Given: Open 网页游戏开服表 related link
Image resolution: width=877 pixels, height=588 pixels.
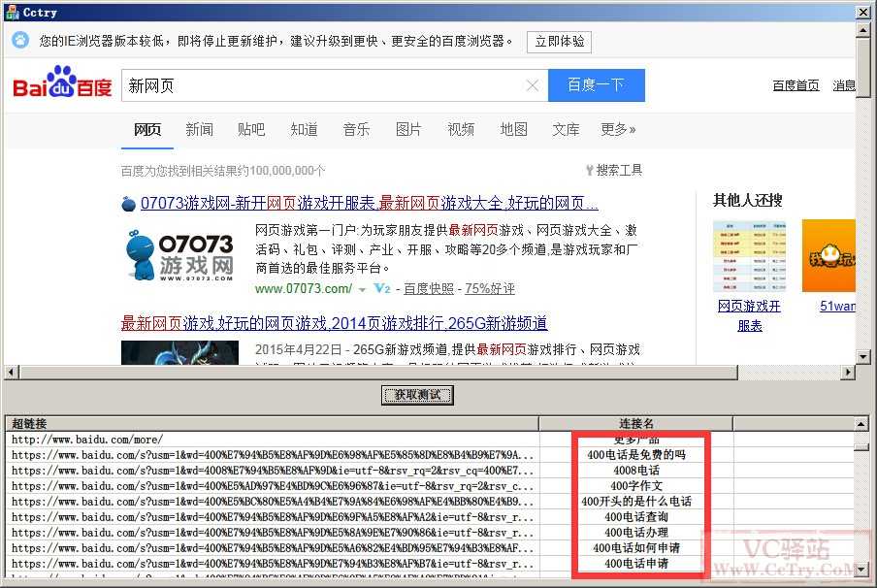Looking at the screenshot, I should pyautogui.click(x=749, y=315).
